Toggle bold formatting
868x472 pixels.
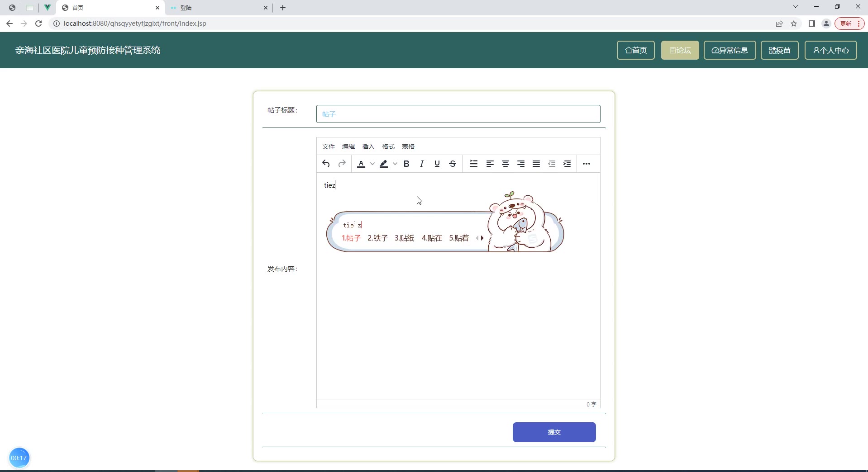[406, 164]
